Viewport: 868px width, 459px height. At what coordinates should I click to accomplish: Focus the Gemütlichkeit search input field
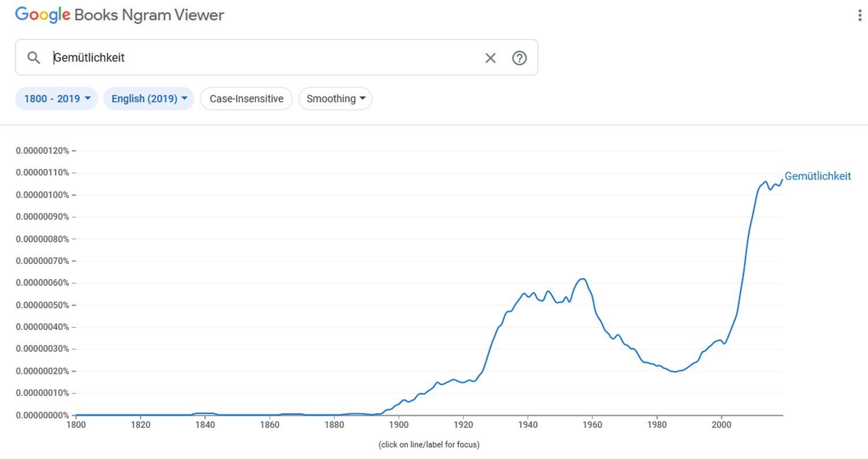click(x=260, y=58)
